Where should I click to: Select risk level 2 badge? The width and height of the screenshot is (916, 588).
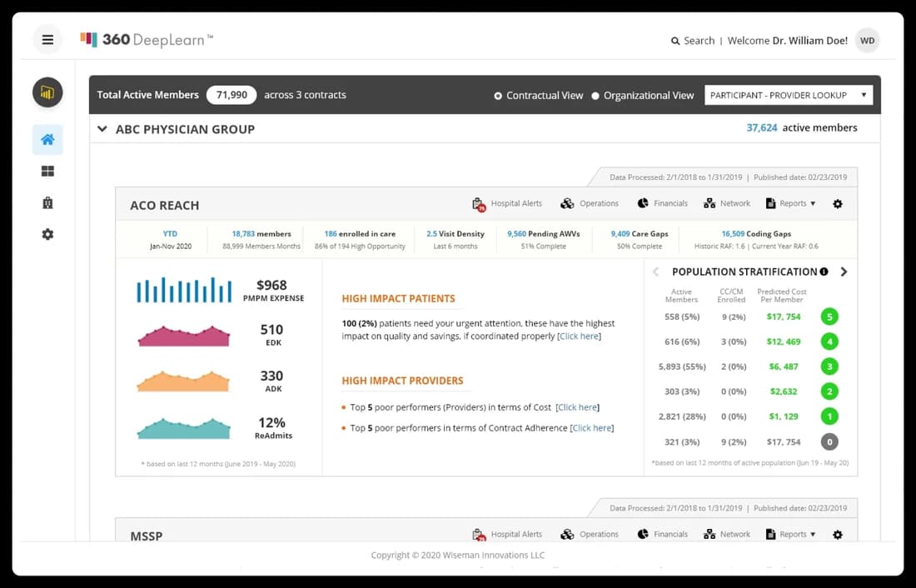click(x=829, y=391)
